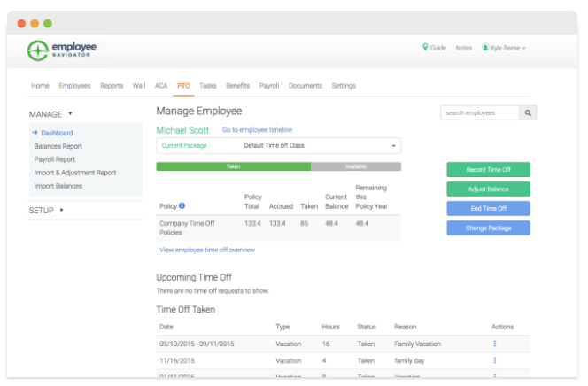Open Go to employee timeline link
The image size is (588, 386).
[256, 130]
